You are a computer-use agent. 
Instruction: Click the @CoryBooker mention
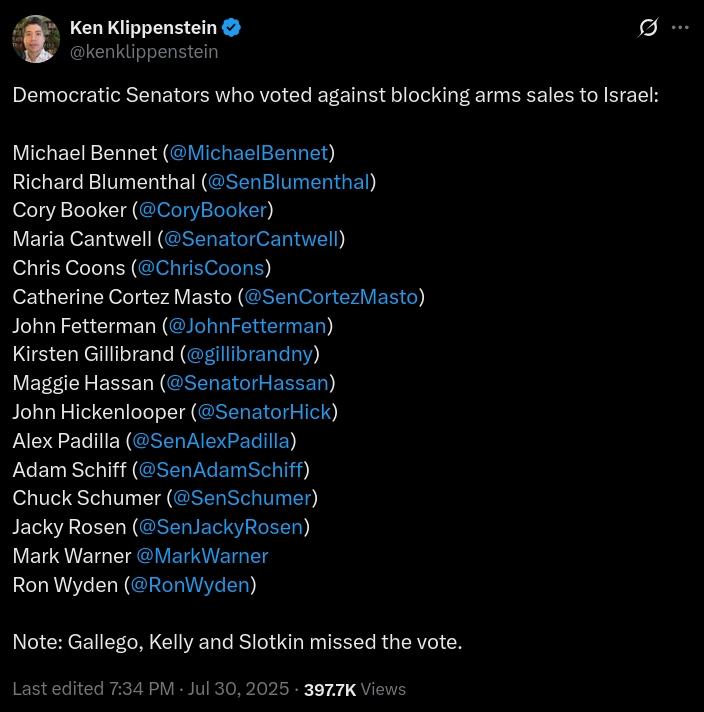click(x=202, y=210)
